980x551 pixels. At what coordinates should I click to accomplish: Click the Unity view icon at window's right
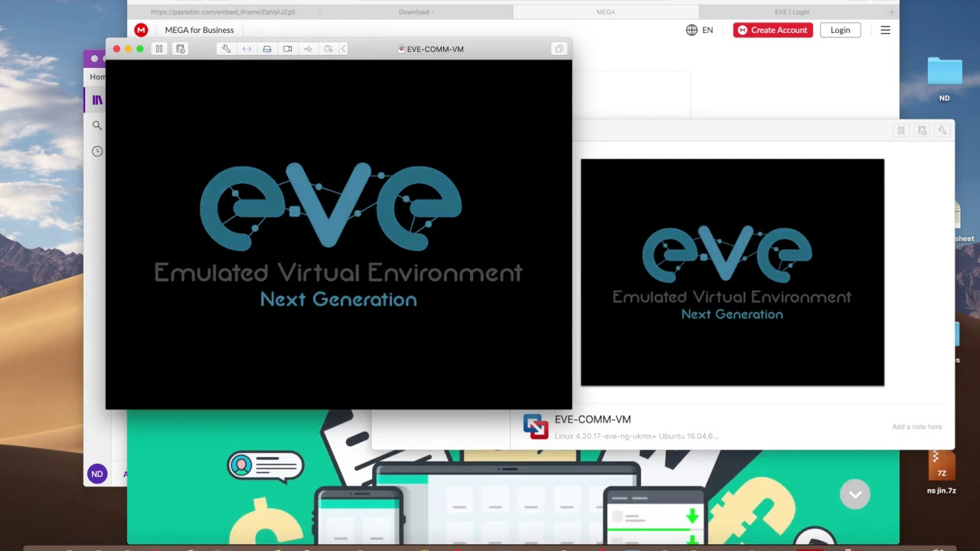pos(559,49)
